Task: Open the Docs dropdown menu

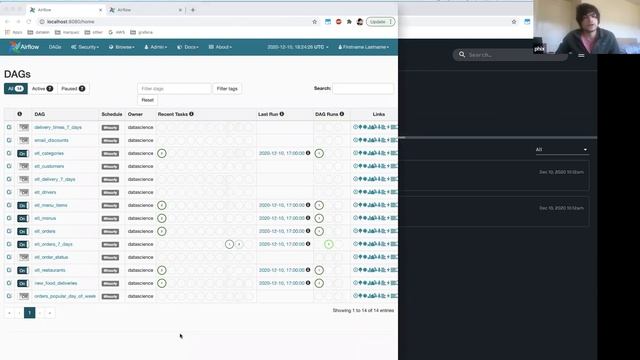Action: (x=188, y=47)
